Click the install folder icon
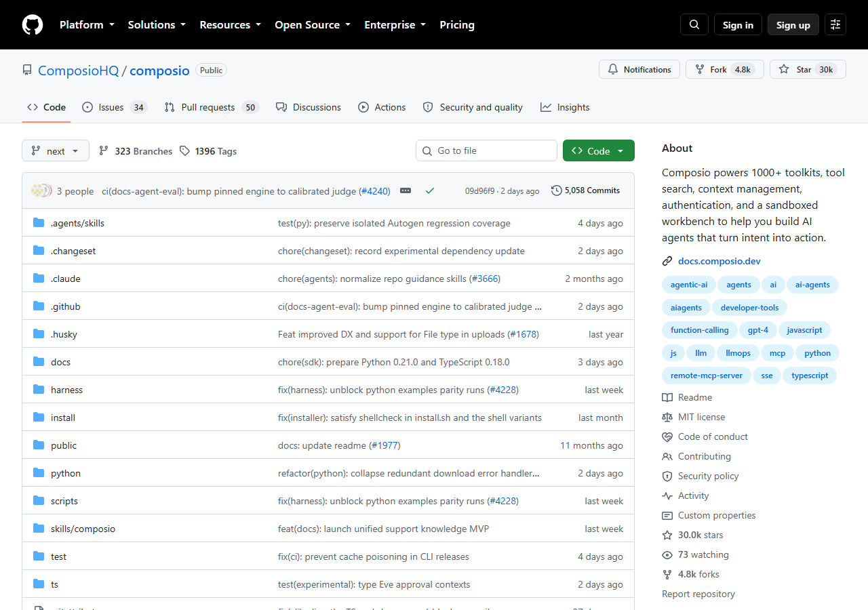 tap(39, 418)
